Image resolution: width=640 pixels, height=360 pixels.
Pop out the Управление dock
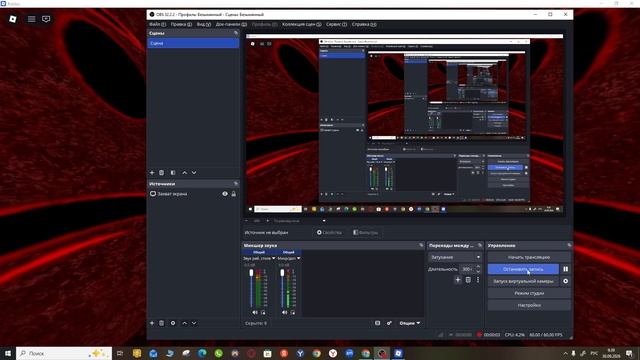(x=569, y=245)
